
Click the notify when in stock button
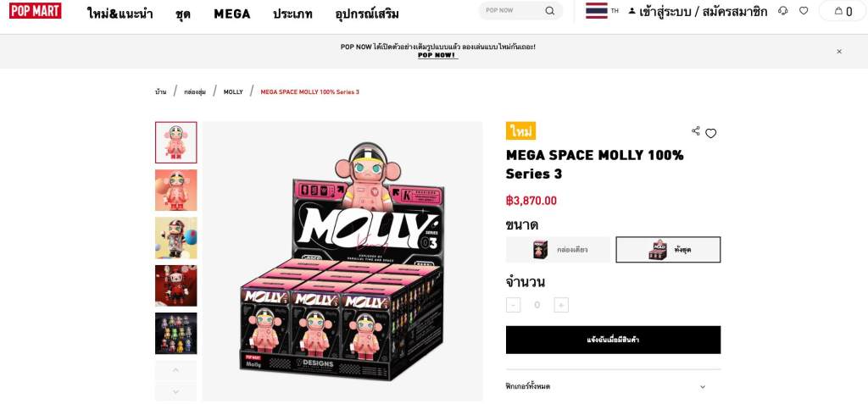tap(613, 340)
